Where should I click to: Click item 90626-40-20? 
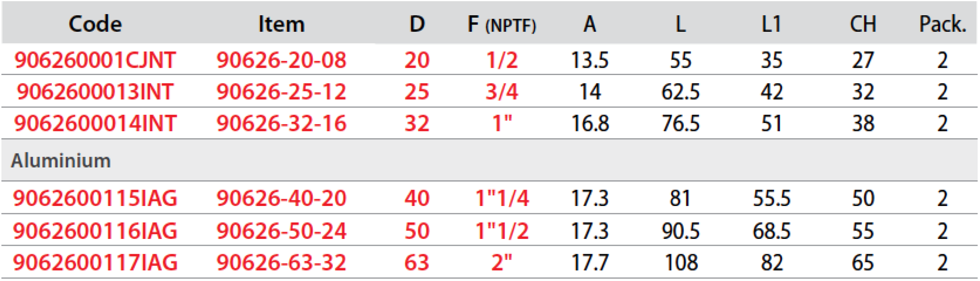[x=281, y=198]
